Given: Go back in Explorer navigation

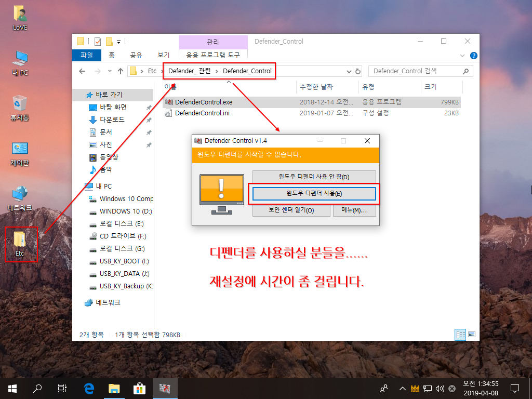Looking at the screenshot, I should tap(82, 71).
